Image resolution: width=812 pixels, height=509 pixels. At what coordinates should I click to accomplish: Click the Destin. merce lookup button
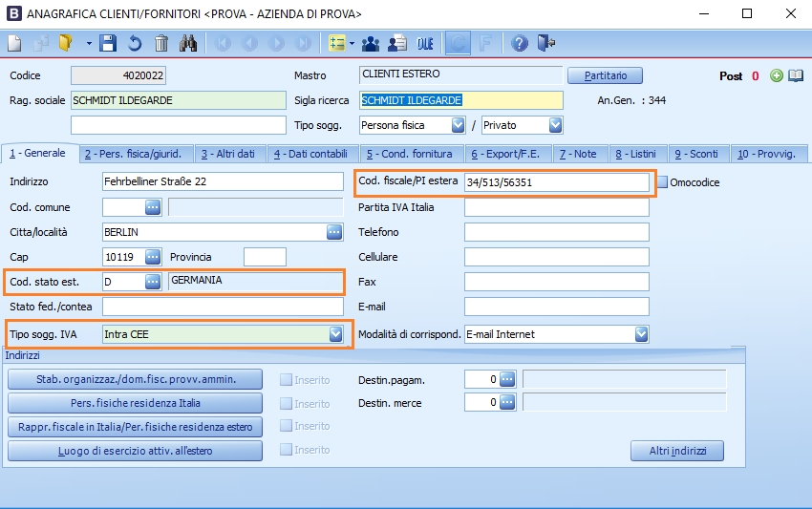507,402
